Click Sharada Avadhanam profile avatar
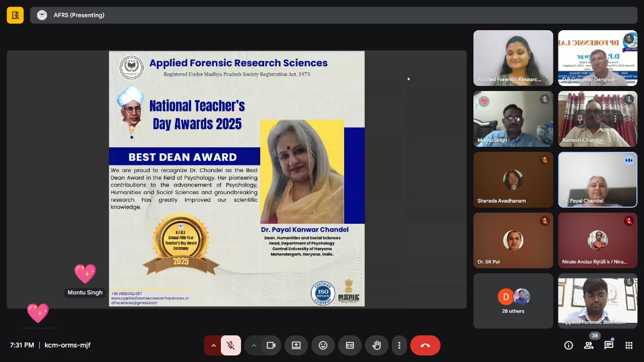The width and height of the screenshot is (644, 362). [513, 180]
